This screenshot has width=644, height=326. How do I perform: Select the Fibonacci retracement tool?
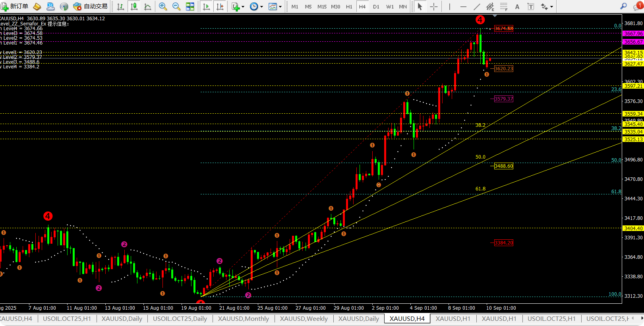click(x=504, y=6)
